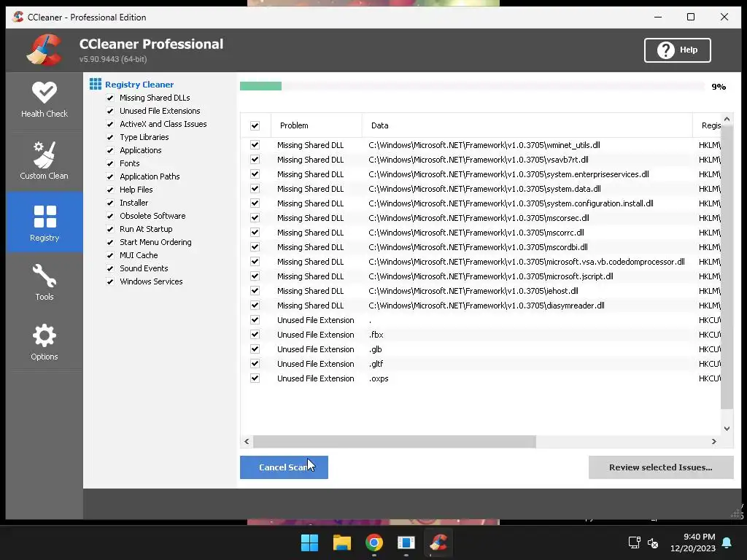Viewport: 747px width, 560px height.
Task: Uncheck the .fbx extension row
Action: [x=255, y=335]
